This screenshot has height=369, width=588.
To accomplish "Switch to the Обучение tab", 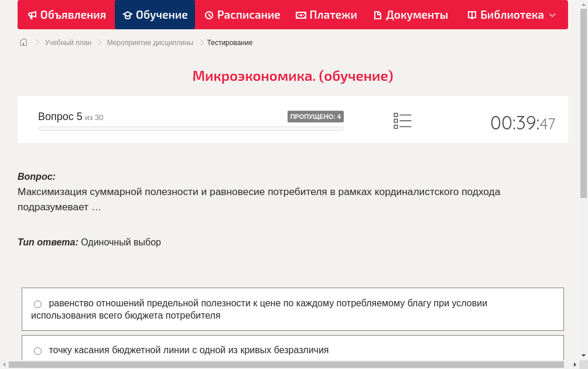I will click(155, 15).
